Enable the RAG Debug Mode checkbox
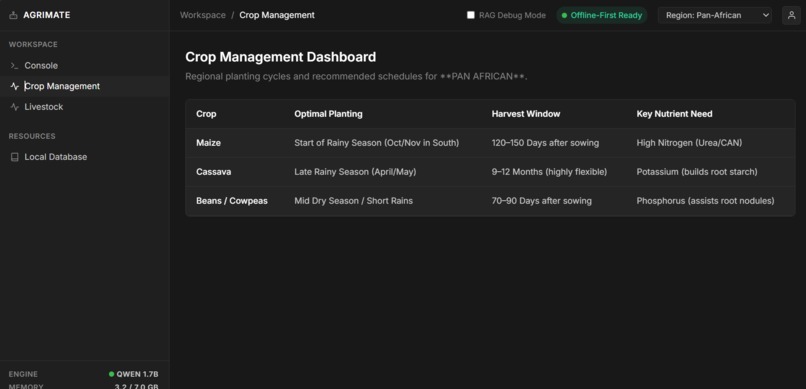Screen dimensions: 806x389 pos(470,15)
